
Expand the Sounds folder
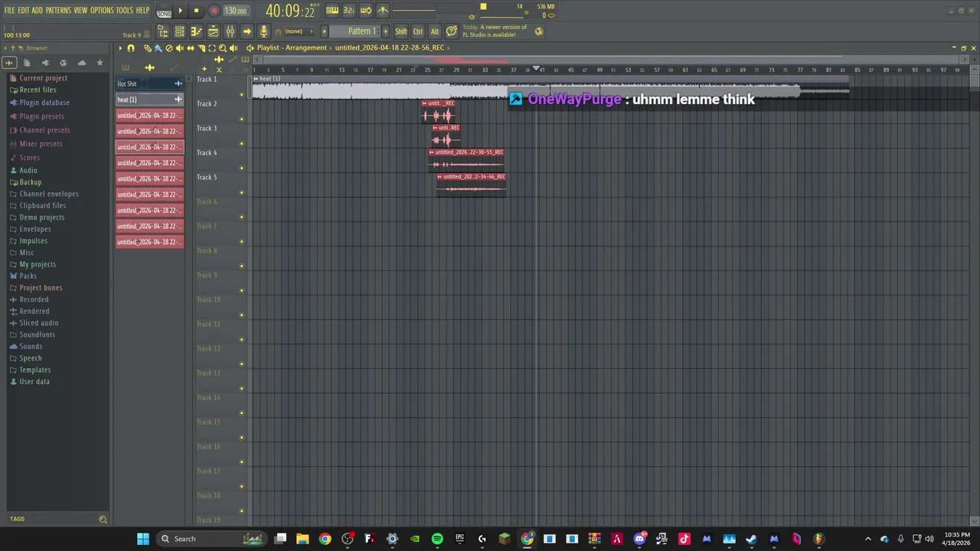coord(31,347)
